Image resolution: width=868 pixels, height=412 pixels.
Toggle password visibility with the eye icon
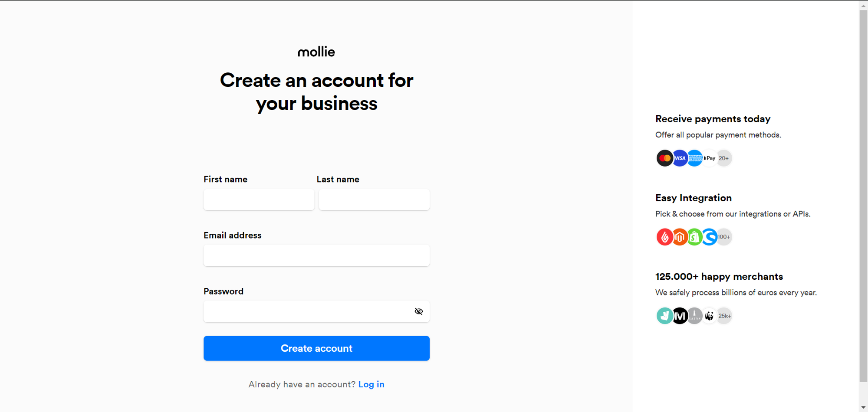point(418,311)
